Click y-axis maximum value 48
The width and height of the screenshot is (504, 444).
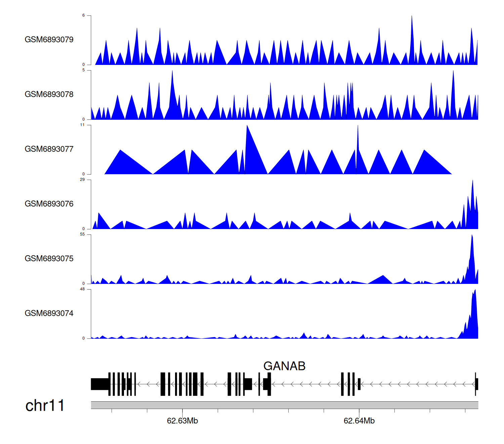82,289
